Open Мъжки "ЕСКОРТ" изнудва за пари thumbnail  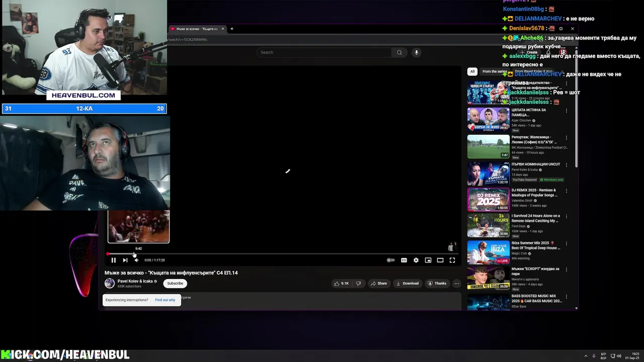[x=488, y=278]
